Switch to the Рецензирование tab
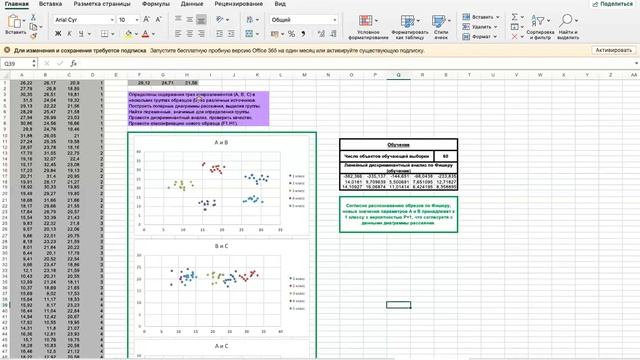Screen dimensions: 640x360 (239, 4)
